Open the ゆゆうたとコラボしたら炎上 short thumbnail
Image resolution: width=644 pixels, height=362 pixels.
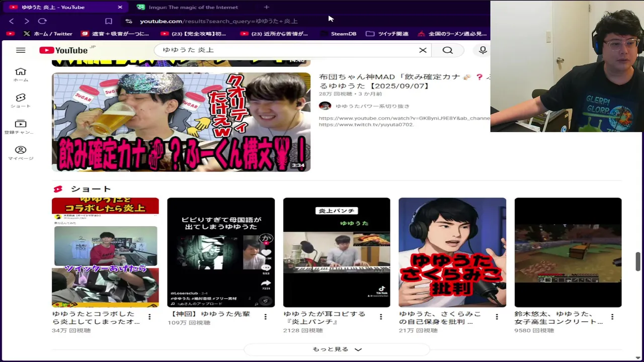point(105,252)
